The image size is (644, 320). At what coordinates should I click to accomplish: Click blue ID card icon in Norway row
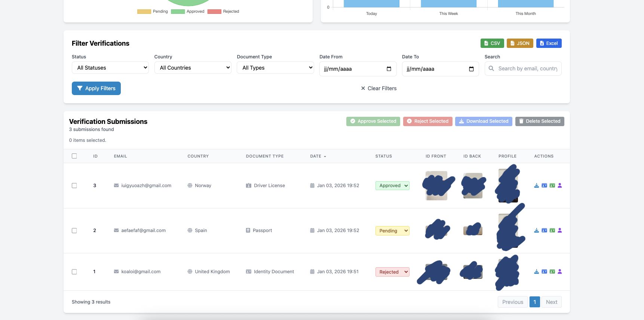[x=544, y=186]
